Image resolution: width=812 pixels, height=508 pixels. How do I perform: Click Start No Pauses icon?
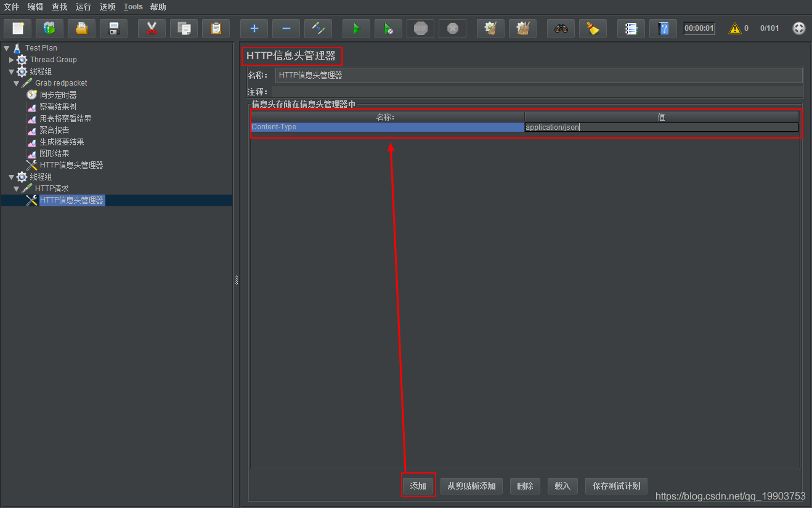[x=388, y=28]
